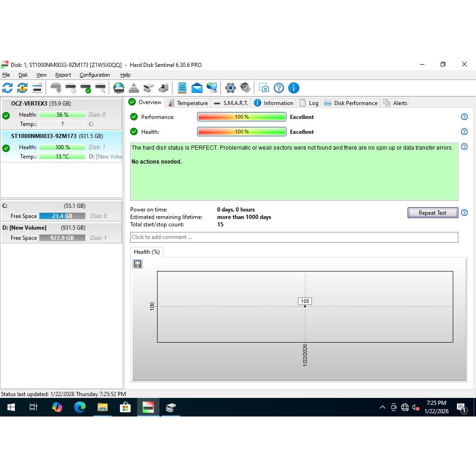Open File Explorer from the taskbar
Image resolution: width=476 pixels, height=476 pixels.
pyautogui.click(x=102, y=408)
